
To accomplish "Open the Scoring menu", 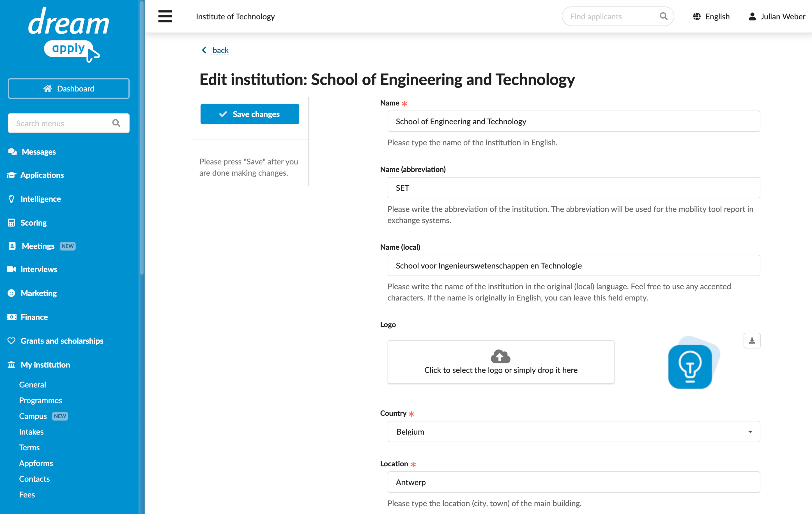I will click(33, 222).
